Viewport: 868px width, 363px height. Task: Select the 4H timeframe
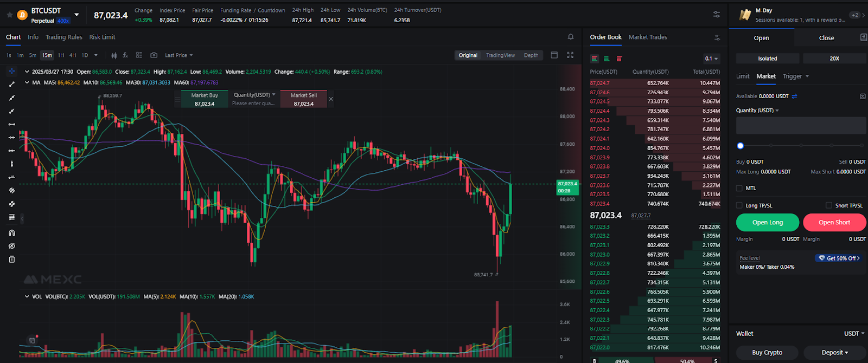click(73, 55)
